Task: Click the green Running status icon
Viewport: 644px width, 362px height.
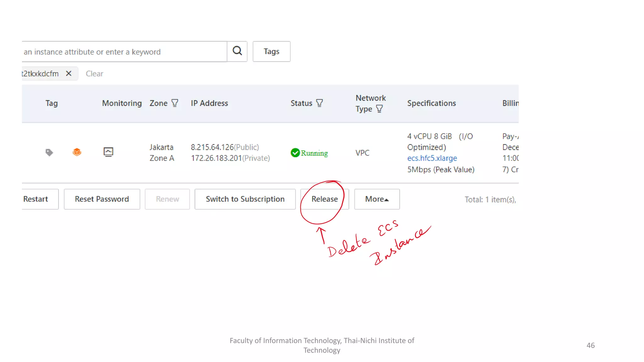Action: click(x=295, y=153)
